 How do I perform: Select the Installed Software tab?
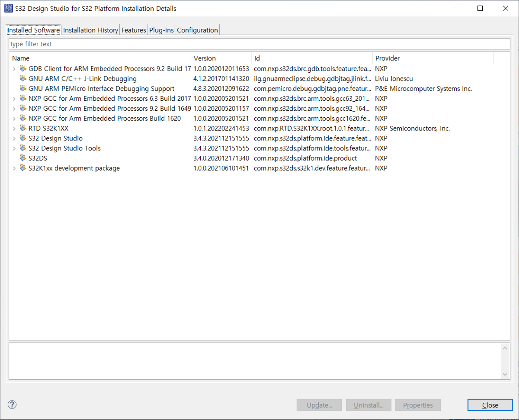tap(34, 30)
